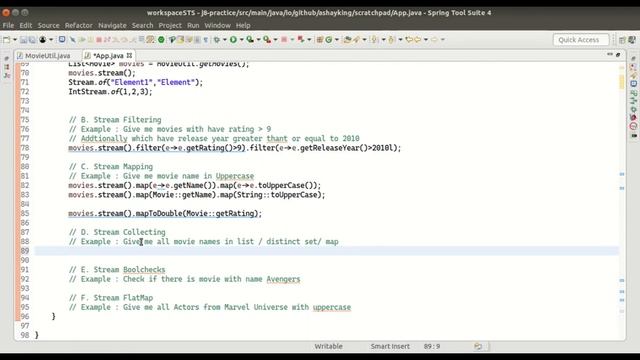
Task: Switch to the App.java editor tab
Action: pyautogui.click(x=108, y=56)
